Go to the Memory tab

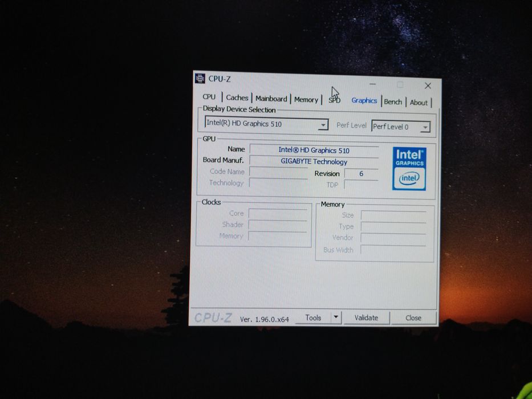(306, 100)
